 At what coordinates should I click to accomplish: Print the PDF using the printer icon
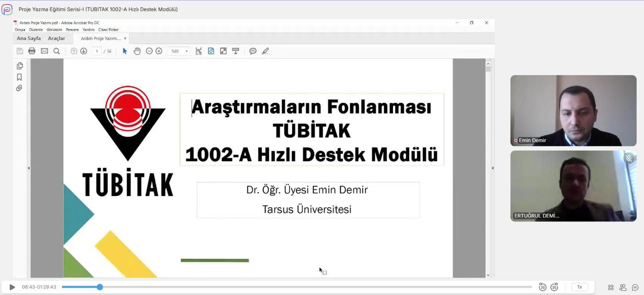pyautogui.click(x=32, y=51)
